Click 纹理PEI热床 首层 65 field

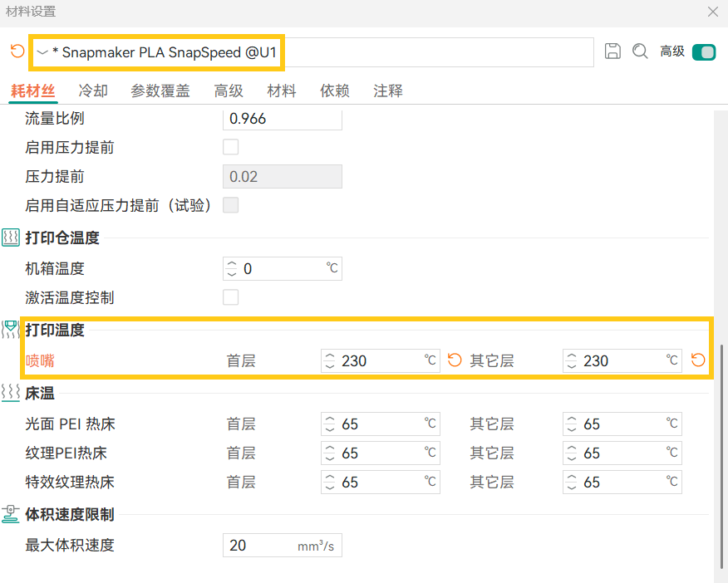(x=381, y=453)
